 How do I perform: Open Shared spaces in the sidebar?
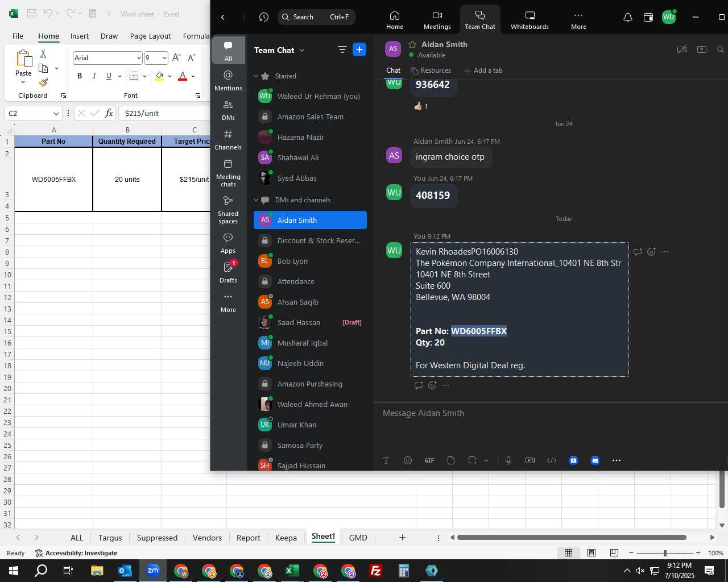(228, 210)
